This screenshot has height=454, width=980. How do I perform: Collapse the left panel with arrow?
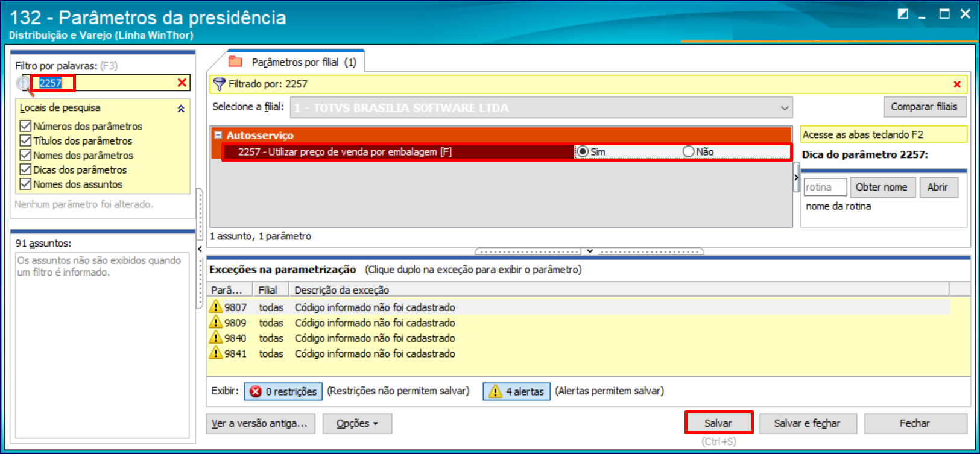(x=200, y=249)
